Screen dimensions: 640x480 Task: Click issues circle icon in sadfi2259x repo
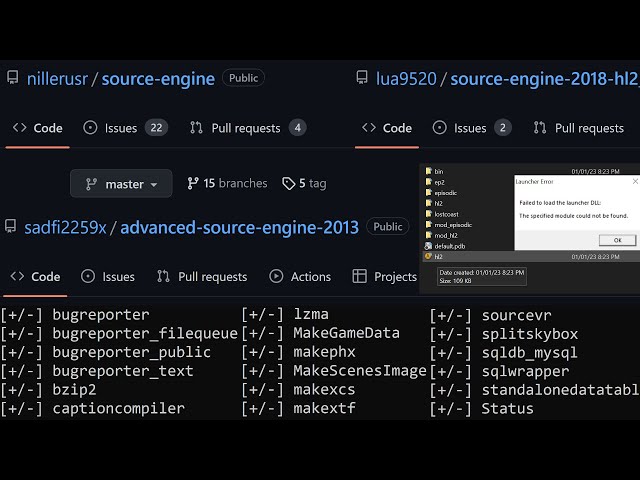88,276
